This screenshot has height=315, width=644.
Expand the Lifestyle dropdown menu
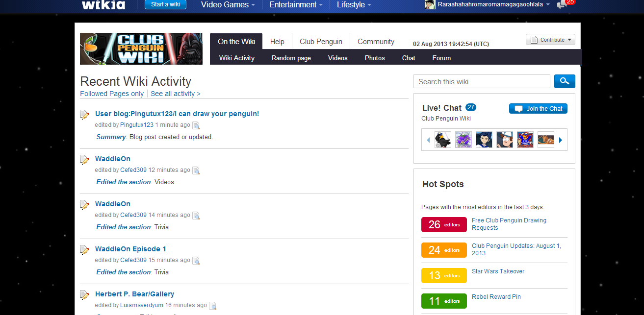coord(354,5)
